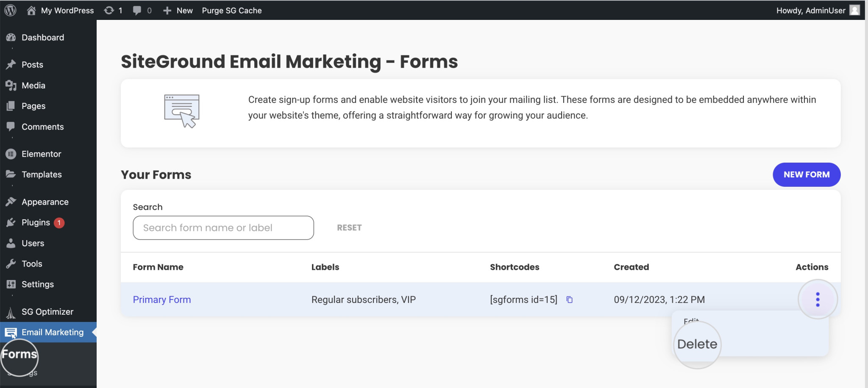Focus the Search form name or label field
868x388 pixels.
pyautogui.click(x=223, y=228)
